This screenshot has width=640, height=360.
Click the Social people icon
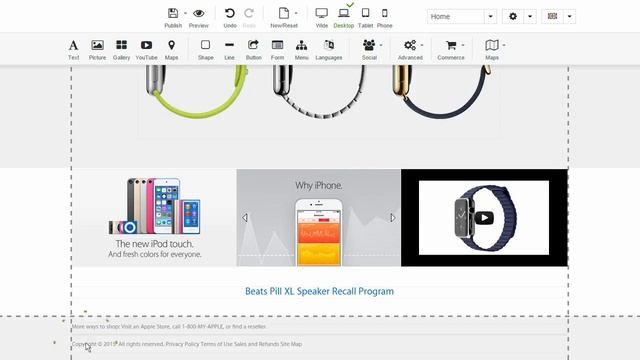369,45
